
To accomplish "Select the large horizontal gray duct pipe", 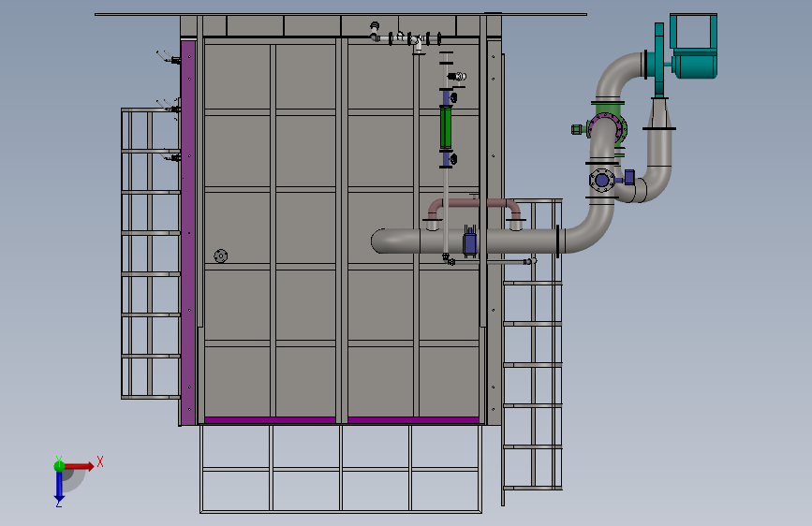I will point(466,241).
